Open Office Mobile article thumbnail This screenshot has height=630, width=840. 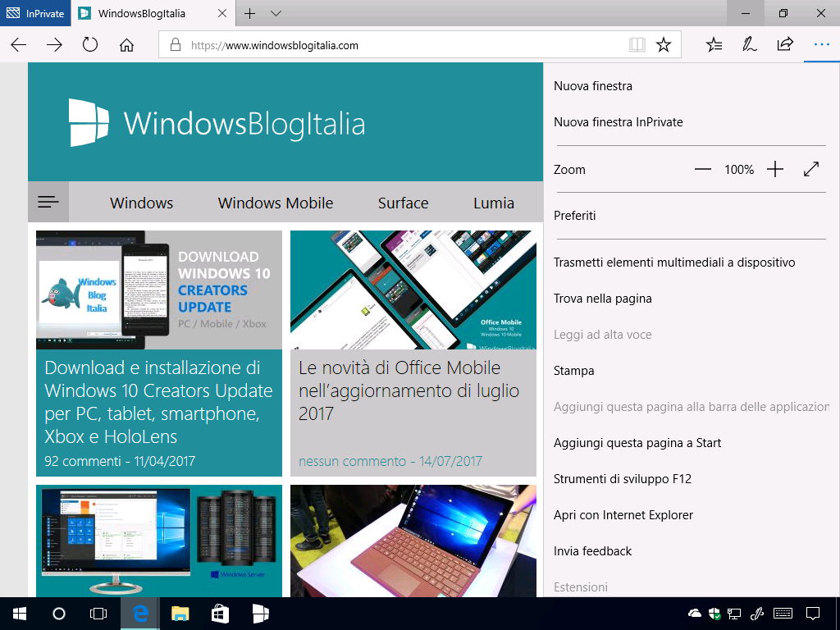click(x=413, y=290)
